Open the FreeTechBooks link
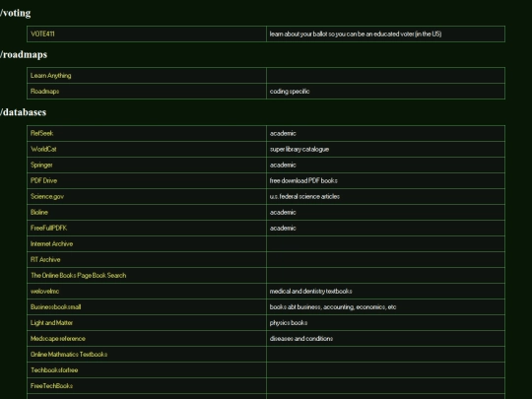The height and width of the screenshot is (399, 532). click(x=51, y=386)
